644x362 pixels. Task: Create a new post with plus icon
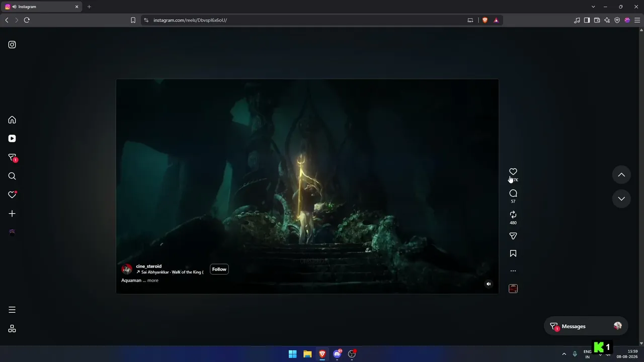12,214
